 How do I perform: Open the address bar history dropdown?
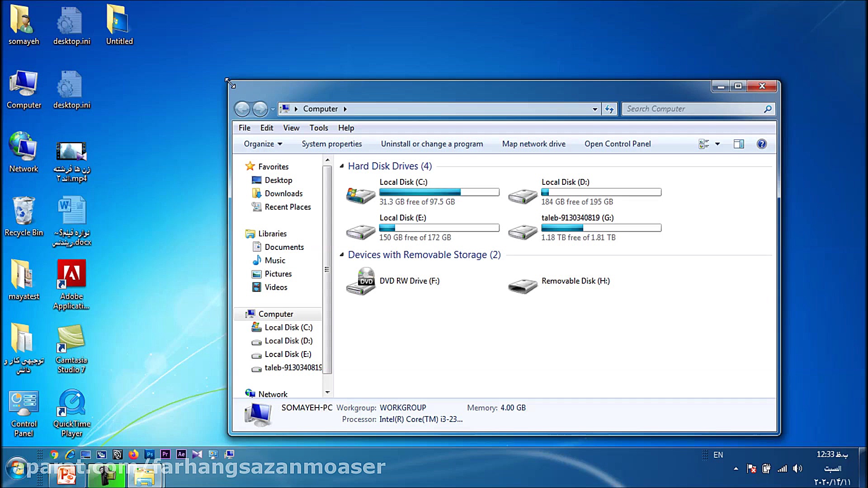point(594,109)
